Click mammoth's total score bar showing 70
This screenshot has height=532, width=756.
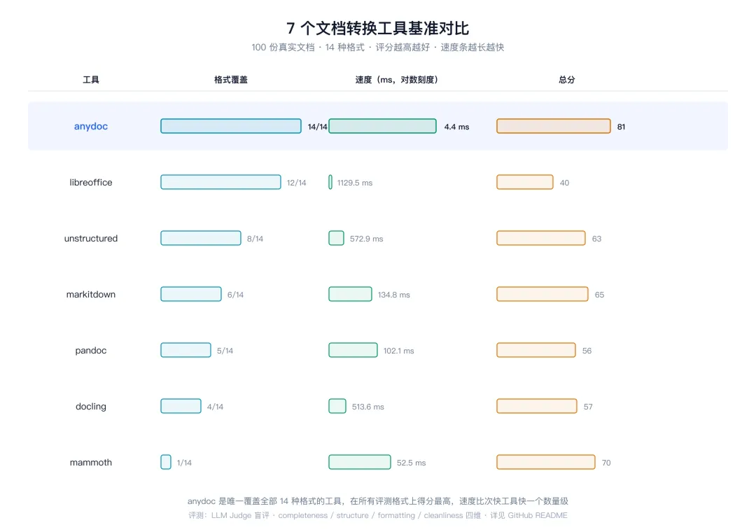tap(546, 461)
